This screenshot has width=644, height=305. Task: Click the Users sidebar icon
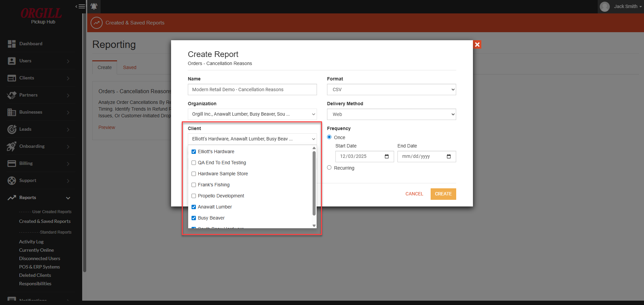tap(12, 61)
